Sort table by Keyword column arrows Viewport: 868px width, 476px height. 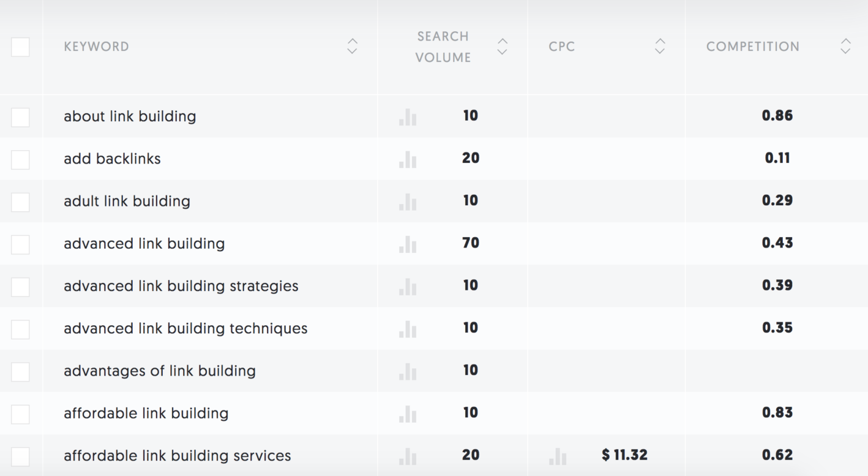352,46
